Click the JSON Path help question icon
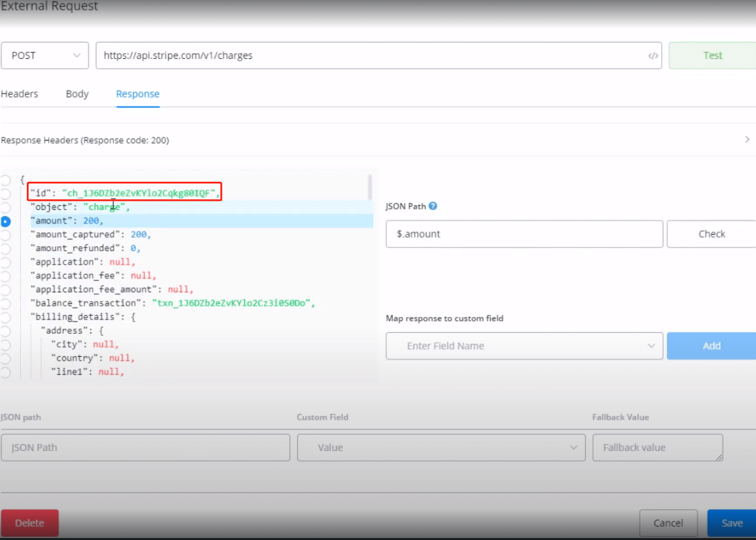This screenshot has height=540, width=756. point(433,206)
